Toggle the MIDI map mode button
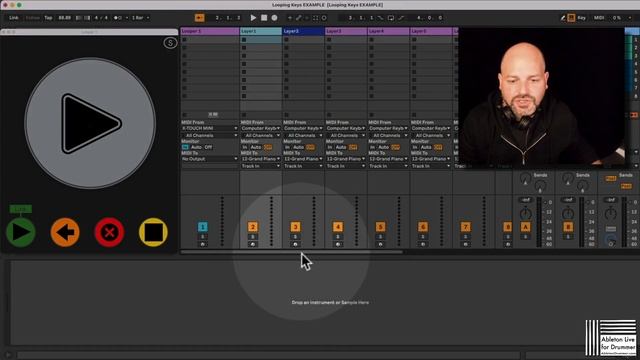 [599, 18]
